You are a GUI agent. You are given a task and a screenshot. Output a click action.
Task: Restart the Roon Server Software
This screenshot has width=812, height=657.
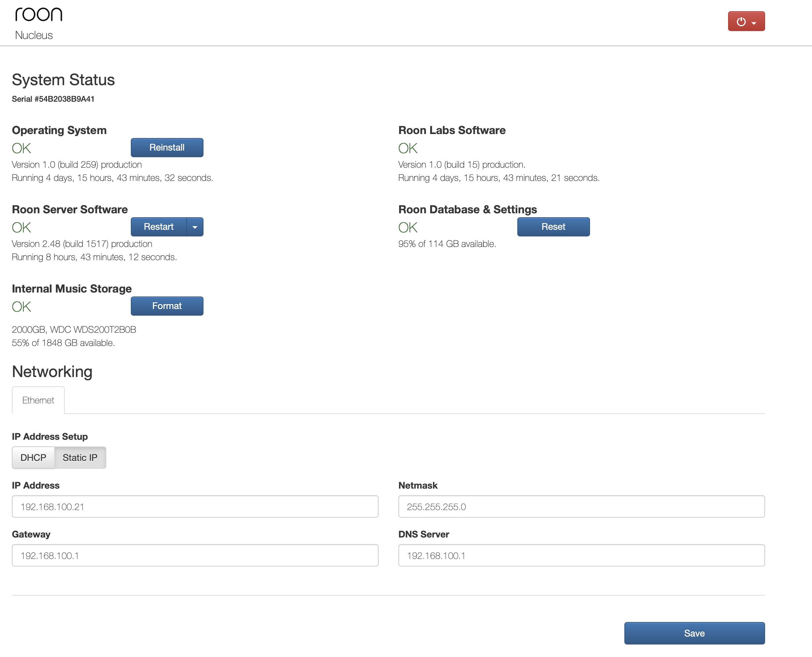point(159,227)
